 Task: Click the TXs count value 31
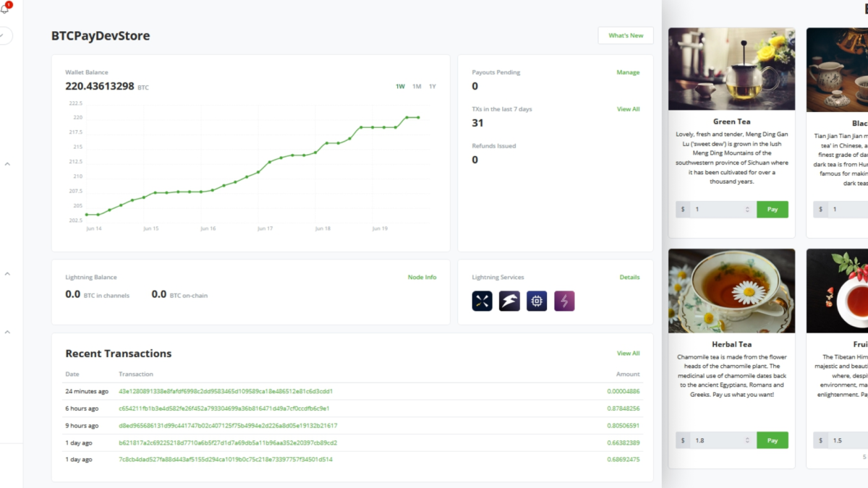477,123
